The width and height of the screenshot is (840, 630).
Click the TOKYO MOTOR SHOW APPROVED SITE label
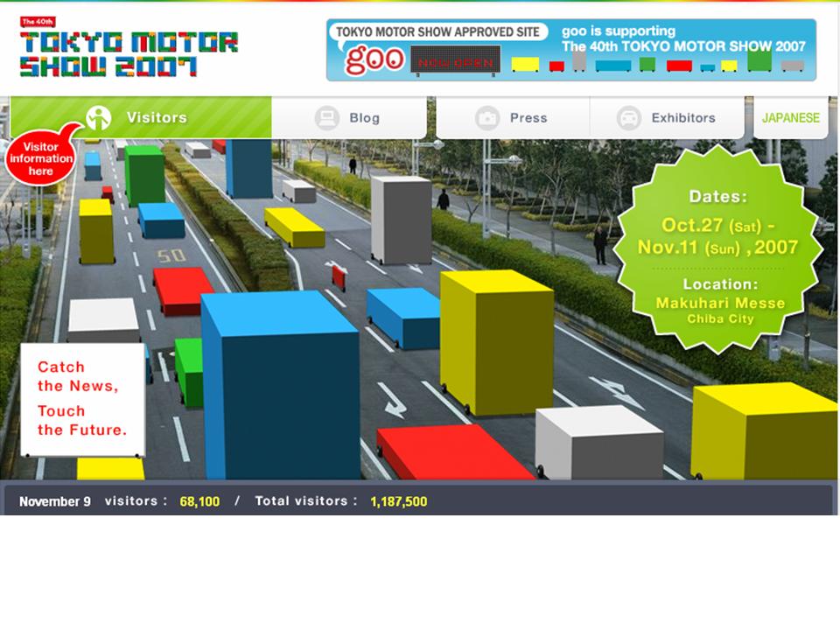(x=437, y=32)
